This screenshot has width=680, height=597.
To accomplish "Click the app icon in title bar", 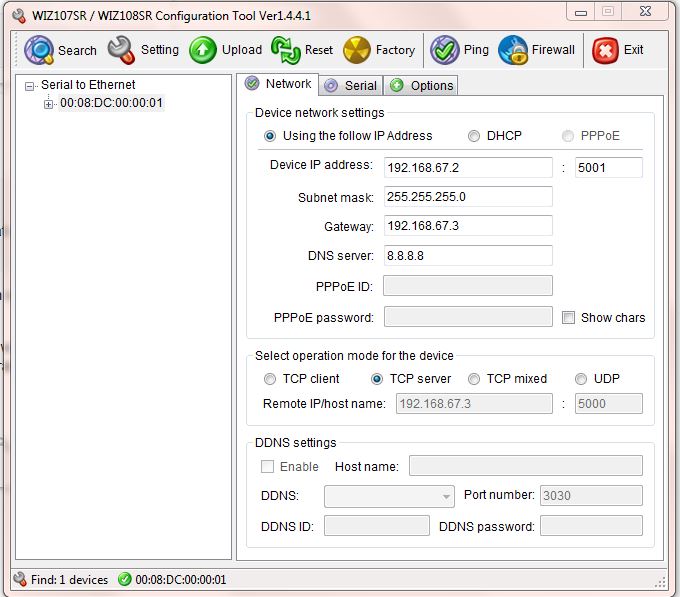I will 19,16.
